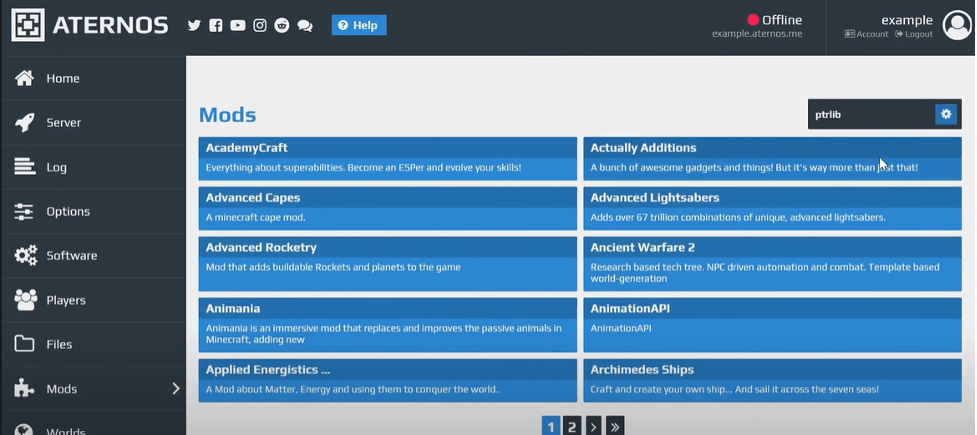Open the Aternos Instagram page
The height and width of the screenshot is (435, 977).
(x=260, y=26)
